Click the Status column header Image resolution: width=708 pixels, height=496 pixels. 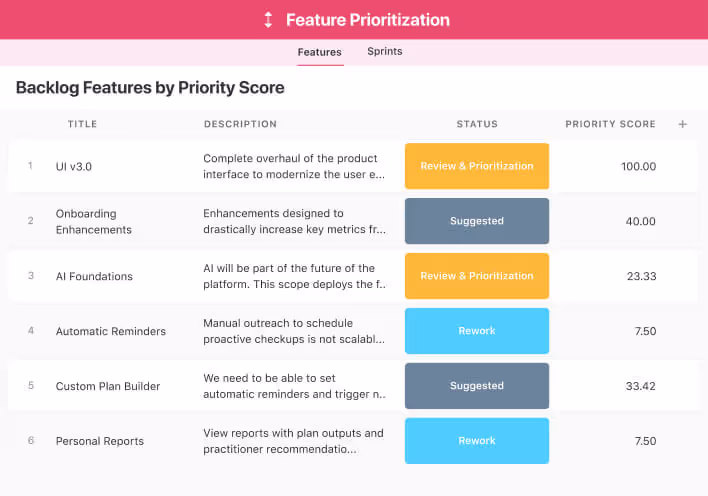(x=477, y=124)
